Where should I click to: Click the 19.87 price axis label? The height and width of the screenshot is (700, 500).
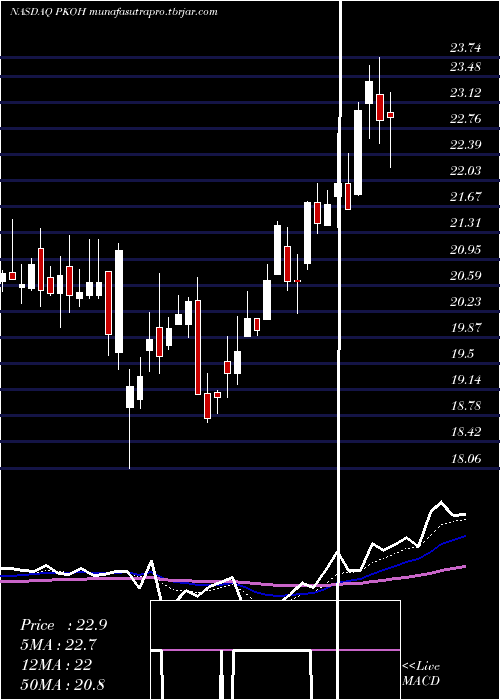tap(466, 328)
